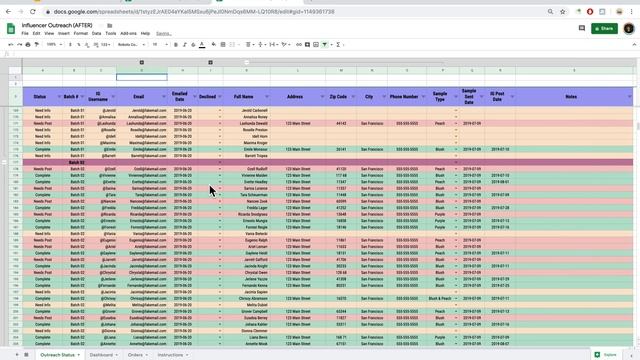Toggle strikethrough formatting

pos(193,44)
